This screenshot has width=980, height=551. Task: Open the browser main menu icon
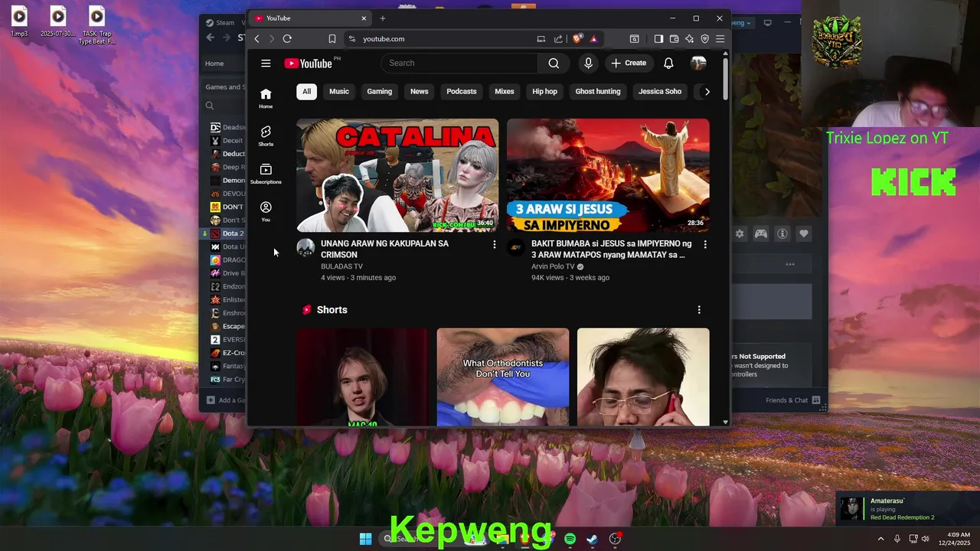click(720, 39)
